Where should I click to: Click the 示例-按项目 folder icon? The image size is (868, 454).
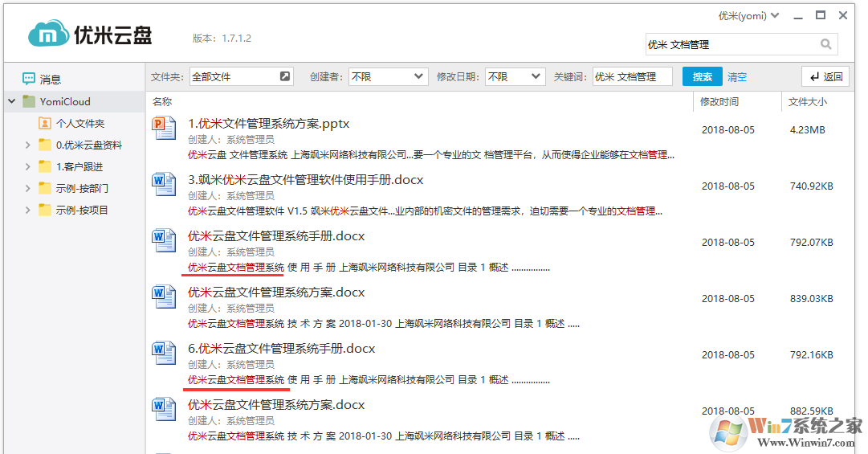(45, 210)
